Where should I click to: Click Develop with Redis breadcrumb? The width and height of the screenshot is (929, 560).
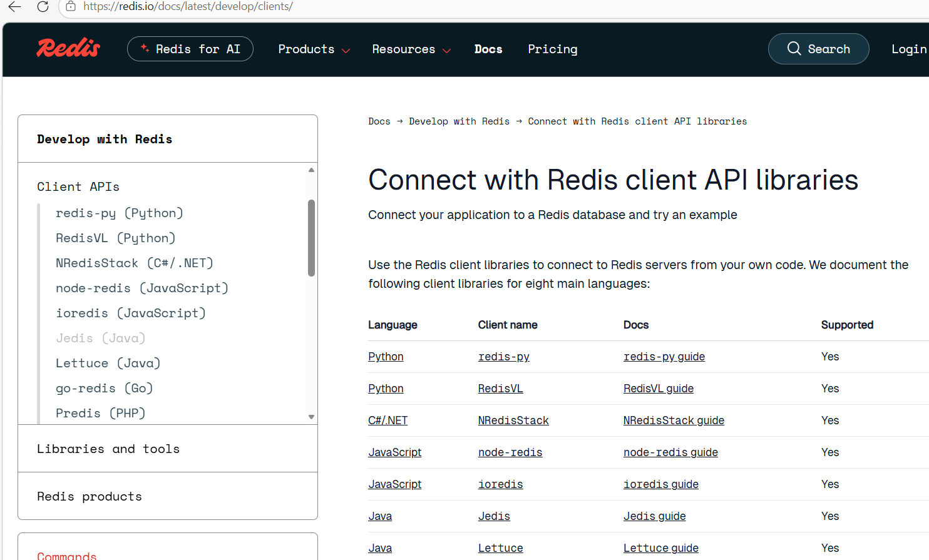pyautogui.click(x=459, y=121)
